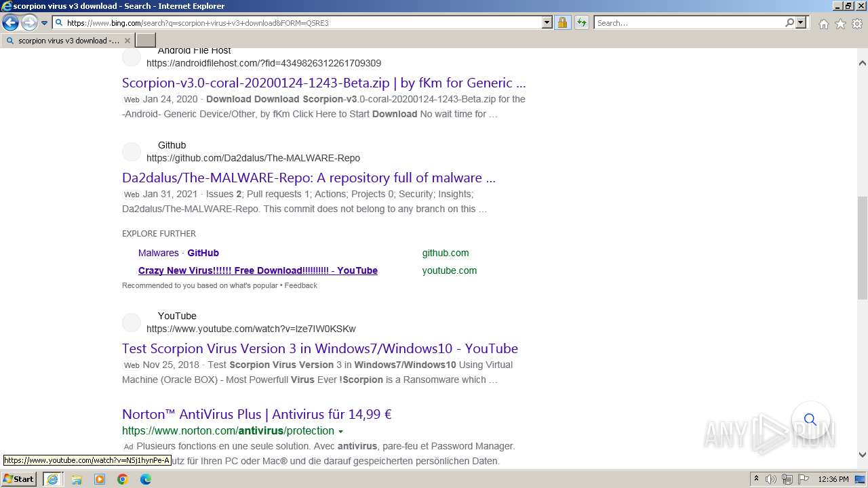Open the recent pages dropdown arrow
Image resolution: width=868 pixels, height=488 pixels.
[45, 23]
